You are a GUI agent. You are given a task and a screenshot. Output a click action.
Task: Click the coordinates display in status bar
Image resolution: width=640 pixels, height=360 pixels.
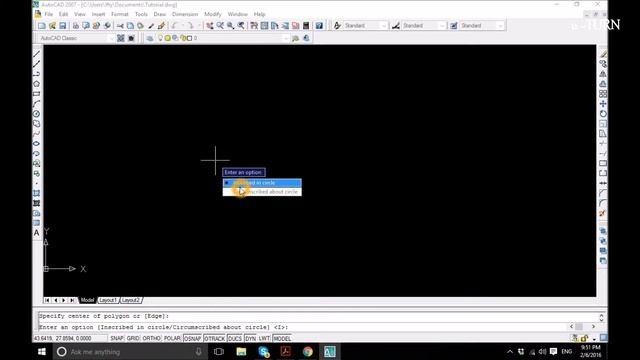pos(62,338)
